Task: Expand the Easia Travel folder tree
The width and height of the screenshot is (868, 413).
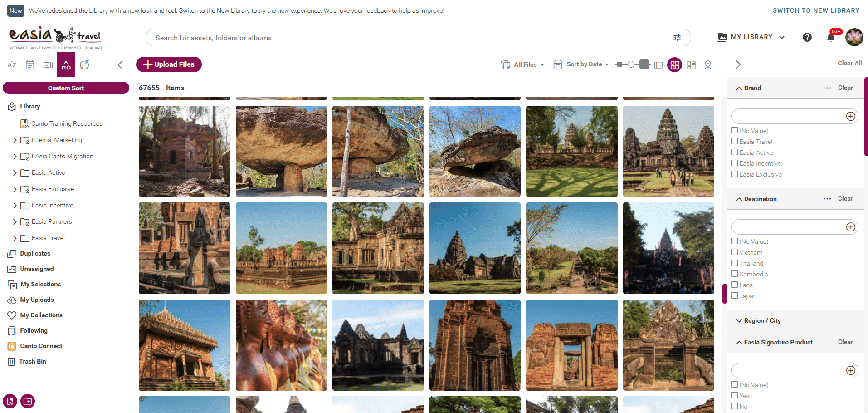Action: pos(15,238)
